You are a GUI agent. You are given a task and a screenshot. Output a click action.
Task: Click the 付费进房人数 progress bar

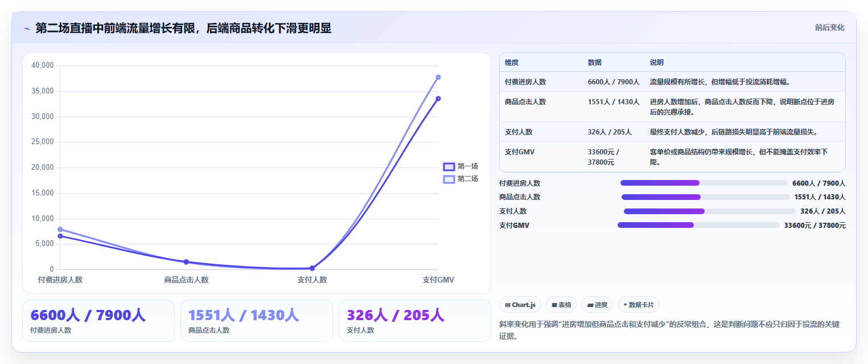click(704, 183)
